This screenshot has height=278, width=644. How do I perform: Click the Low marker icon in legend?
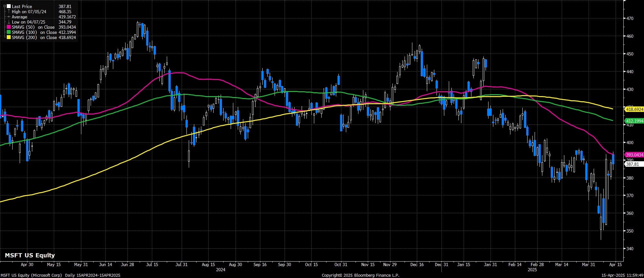tap(9, 22)
